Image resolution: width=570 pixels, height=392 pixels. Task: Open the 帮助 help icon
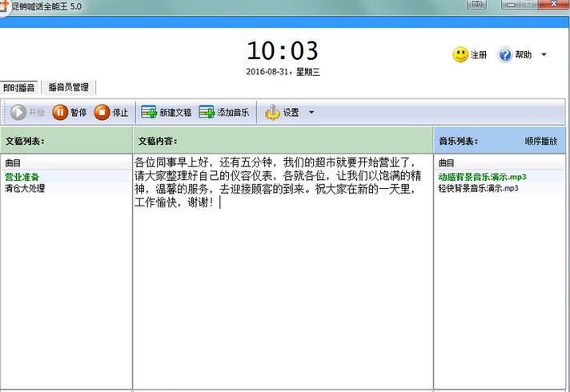click(x=505, y=55)
